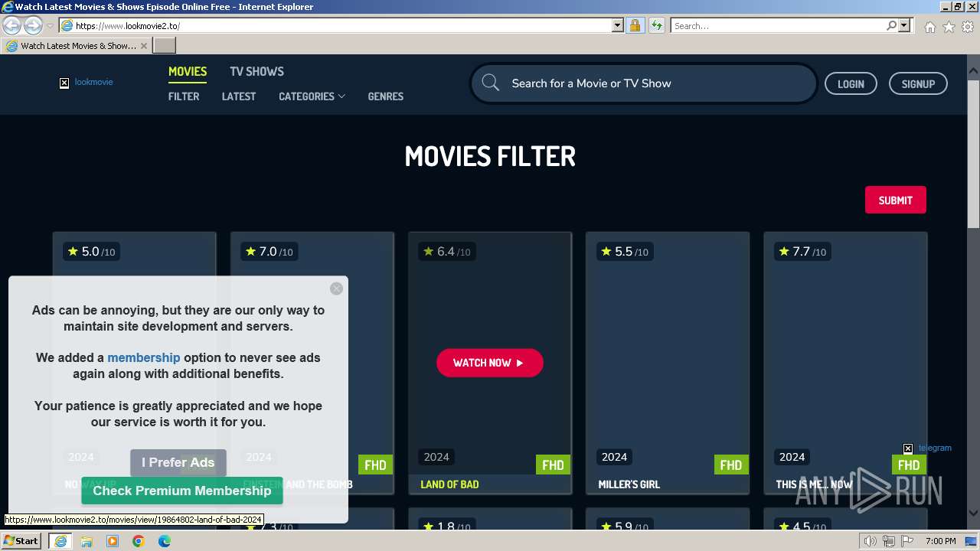Select the TV Shows menu item
The width and height of the screenshot is (980, 551).
pyautogui.click(x=256, y=71)
